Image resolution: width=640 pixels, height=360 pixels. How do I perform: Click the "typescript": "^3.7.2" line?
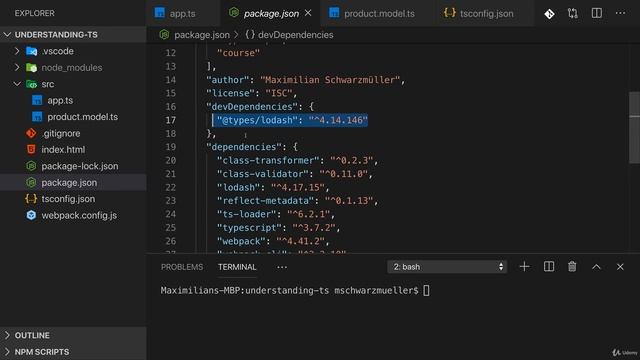pyautogui.click(x=278, y=227)
